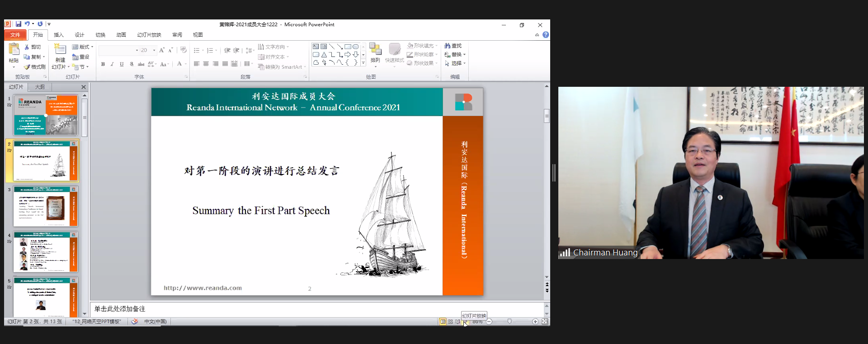Click the zoom in plus button
The width and height of the screenshot is (868, 344).
click(535, 321)
